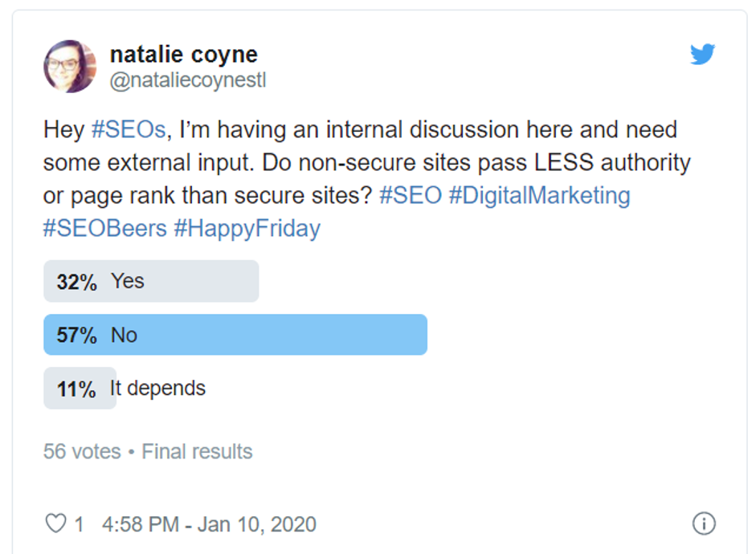The image size is (756, 554).
Task: Click the Twitter bird logo
Action: click(x=703, y=55)
